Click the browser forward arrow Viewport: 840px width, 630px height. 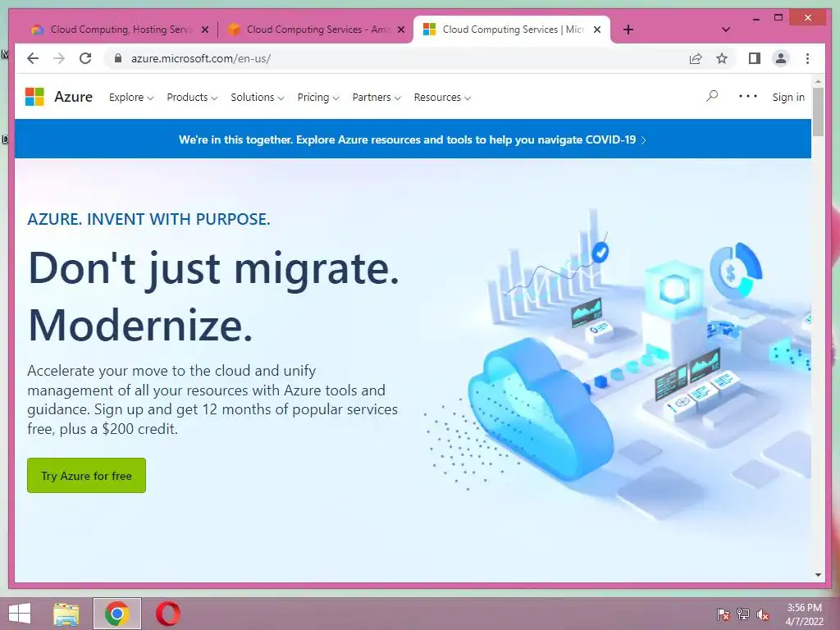(x=59, y=58)
